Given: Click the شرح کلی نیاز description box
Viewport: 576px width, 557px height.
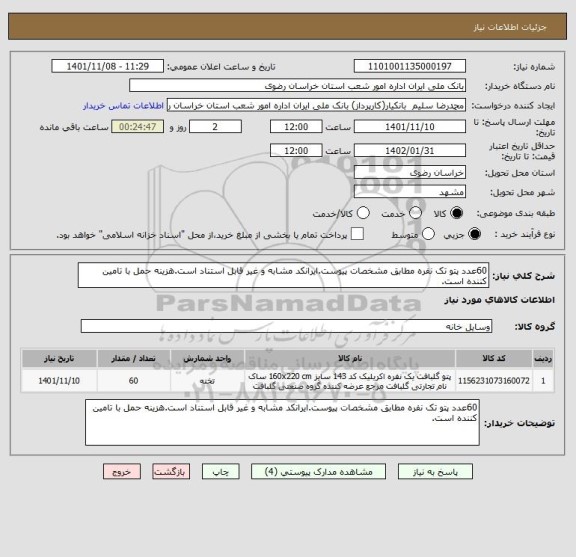Looking at the screenshot, I should pyautogui.click(x=283, y=276).
